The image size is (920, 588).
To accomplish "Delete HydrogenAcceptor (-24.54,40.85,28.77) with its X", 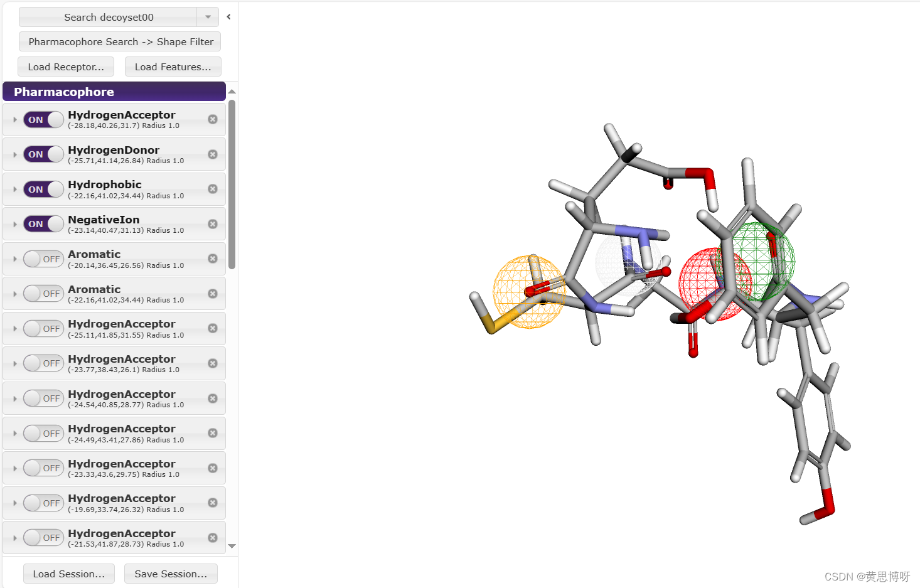I will click(x=213, y=398).
